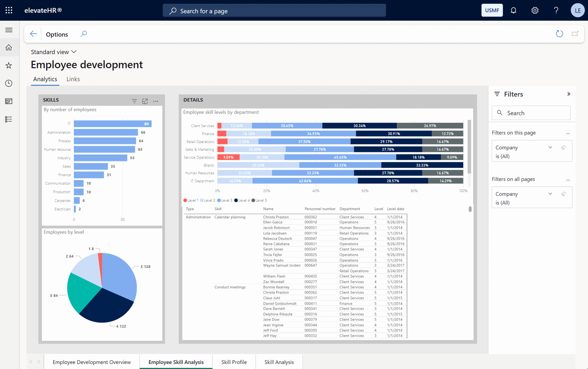Switch to the Links tab
The image size is (588, 369).
[x=73, y=79]
